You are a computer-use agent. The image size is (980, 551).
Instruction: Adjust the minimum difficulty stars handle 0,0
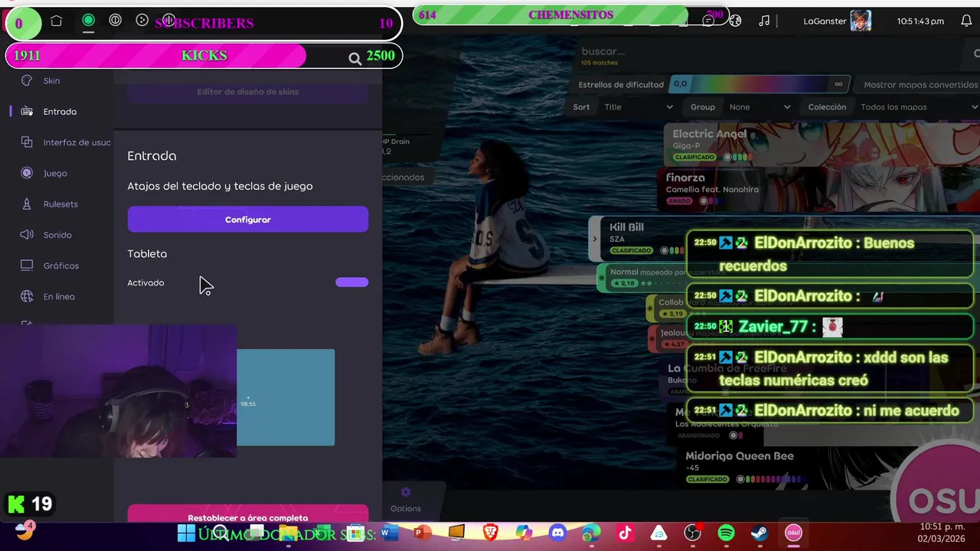pos(679,84)
